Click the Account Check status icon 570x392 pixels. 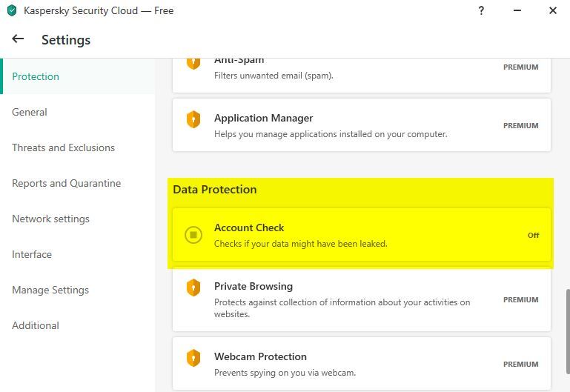[193, 235]
